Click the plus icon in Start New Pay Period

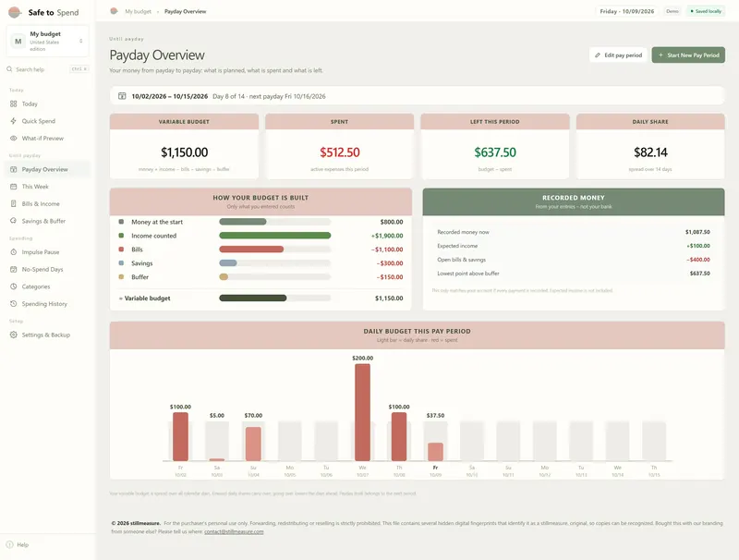660,55
